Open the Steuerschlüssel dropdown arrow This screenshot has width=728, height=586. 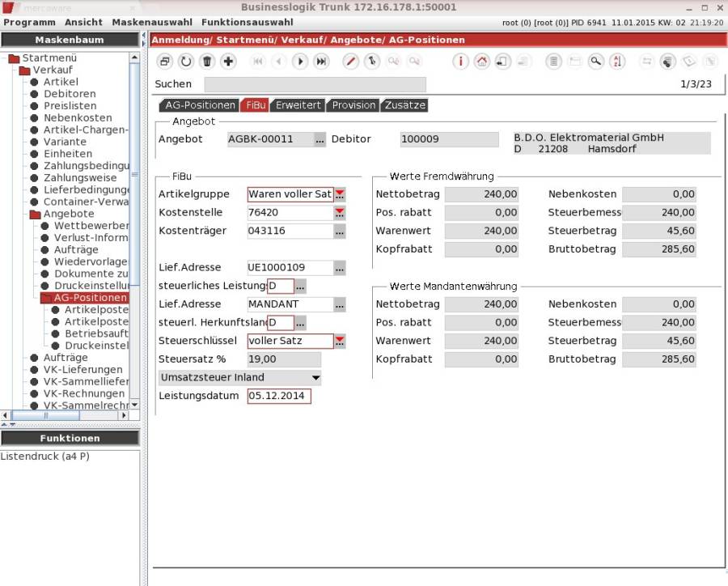(x=340, y=342)
